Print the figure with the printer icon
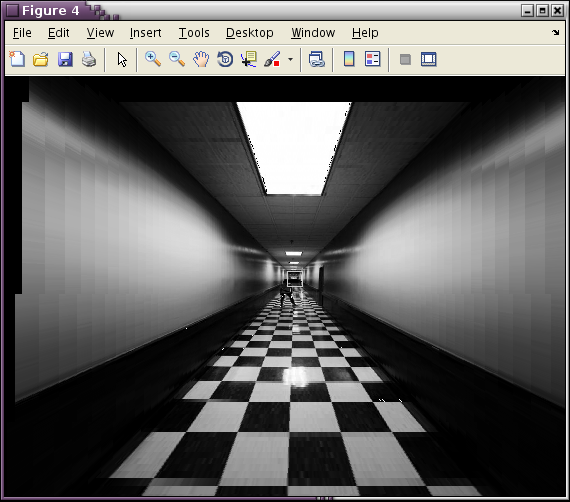 [x=89, y=59]
